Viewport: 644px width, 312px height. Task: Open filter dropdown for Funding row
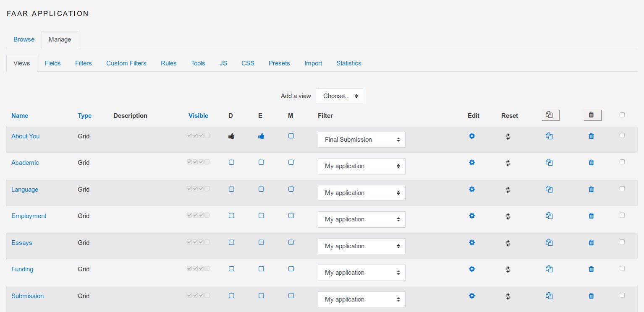click(361, 273)
